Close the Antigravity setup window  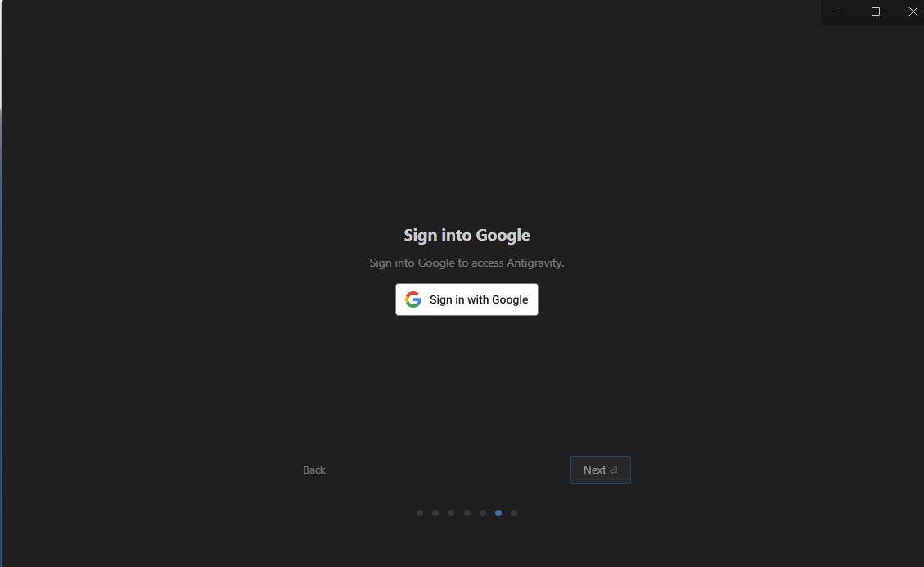click(x=913, y=11)
